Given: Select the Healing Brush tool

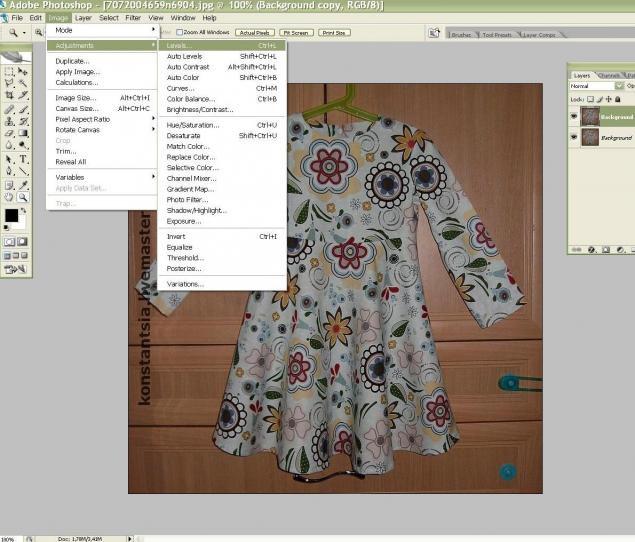Looking at the screenshot, I should (x=9, y=109).
